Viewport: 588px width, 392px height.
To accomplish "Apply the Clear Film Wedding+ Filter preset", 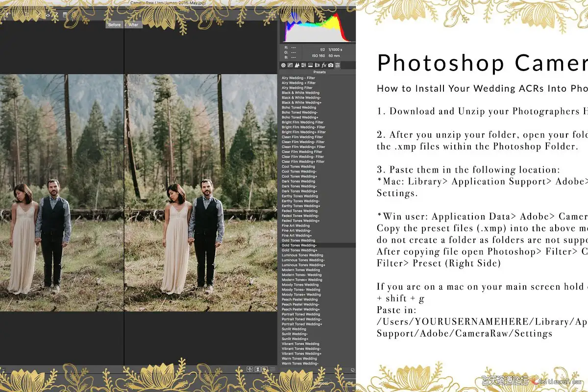I will click(x=303, y=161).
